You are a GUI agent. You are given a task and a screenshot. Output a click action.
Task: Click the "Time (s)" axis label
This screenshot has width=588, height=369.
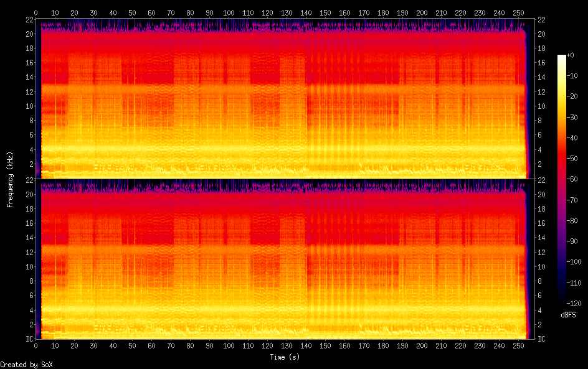click(x=285, y=357)
